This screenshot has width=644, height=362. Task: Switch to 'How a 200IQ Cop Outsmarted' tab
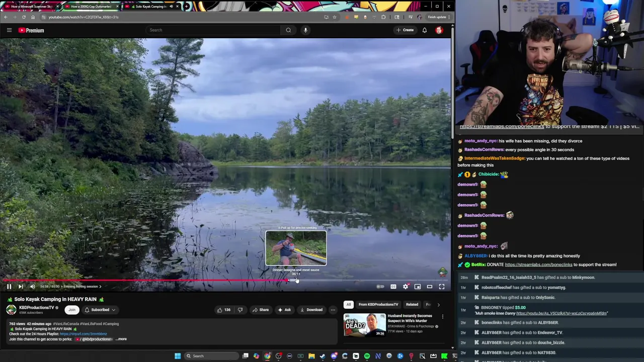[91, 7]
